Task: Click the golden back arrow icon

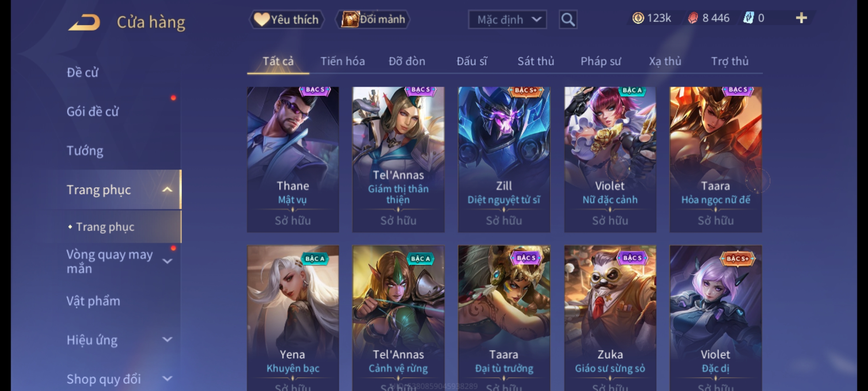Action: click(84, 22)
